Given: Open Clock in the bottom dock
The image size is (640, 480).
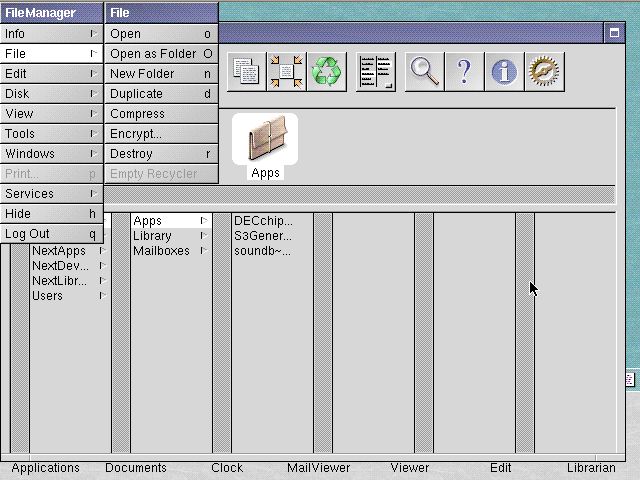Looking at the screenshot, I should click(x=227, y=468).
